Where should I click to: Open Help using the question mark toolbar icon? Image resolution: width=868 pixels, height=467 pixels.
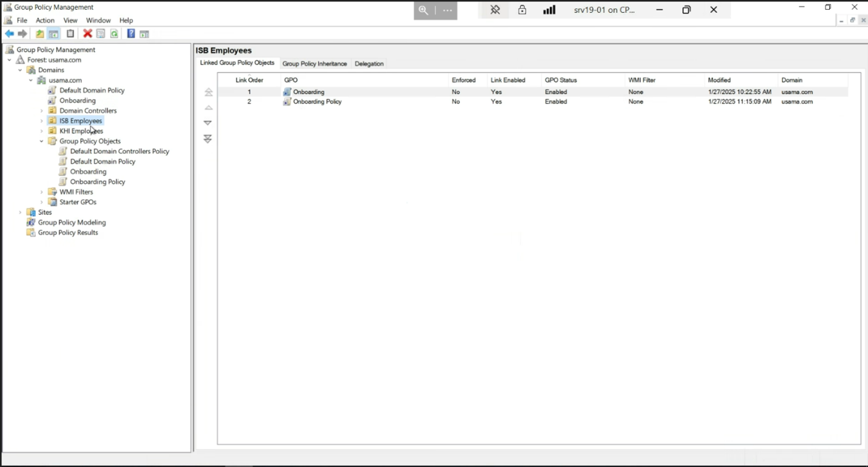[131, 33]
